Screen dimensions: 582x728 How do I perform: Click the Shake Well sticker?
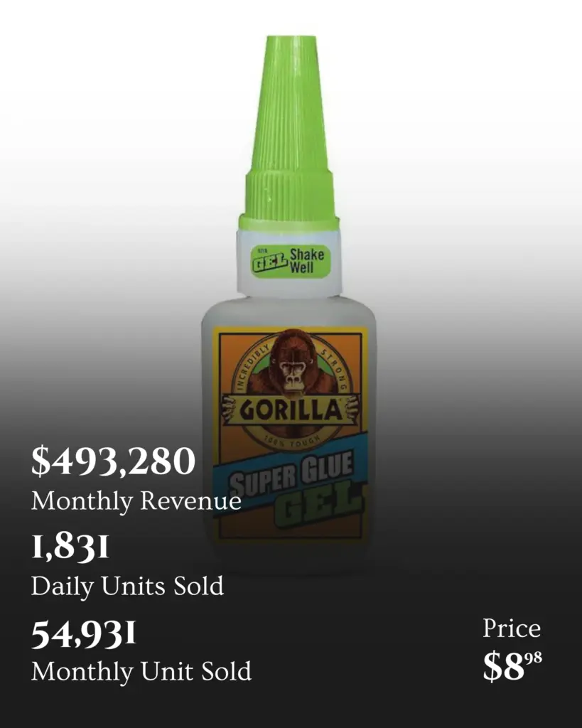290,262
